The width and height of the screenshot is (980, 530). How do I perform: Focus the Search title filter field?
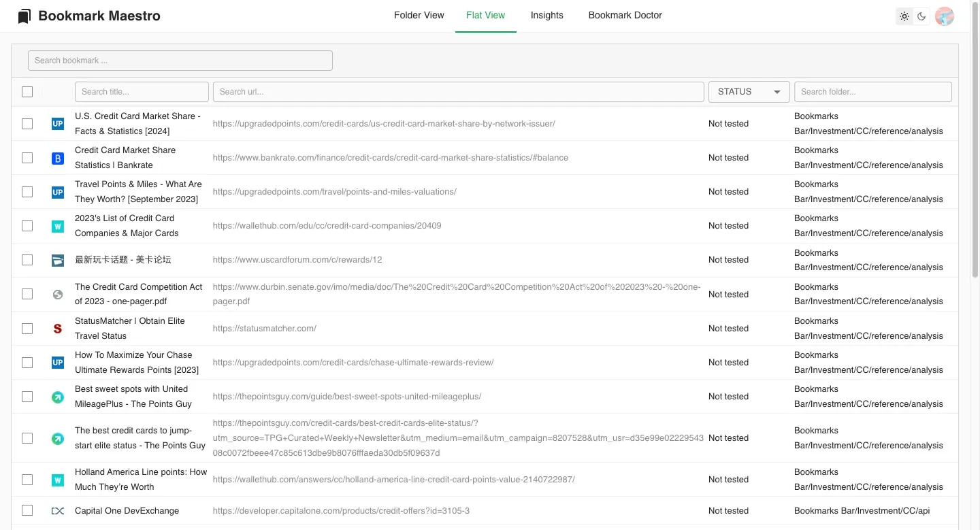pos(142,92)
